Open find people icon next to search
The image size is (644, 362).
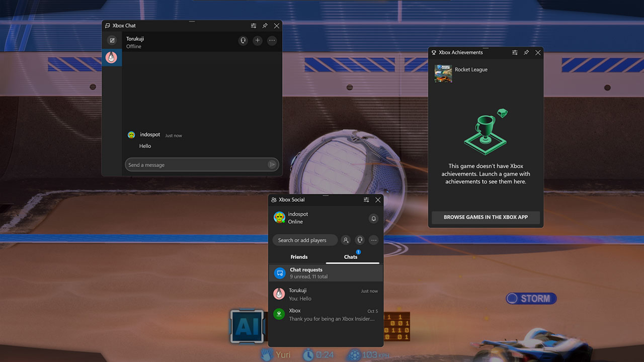[x=346, y=240]
